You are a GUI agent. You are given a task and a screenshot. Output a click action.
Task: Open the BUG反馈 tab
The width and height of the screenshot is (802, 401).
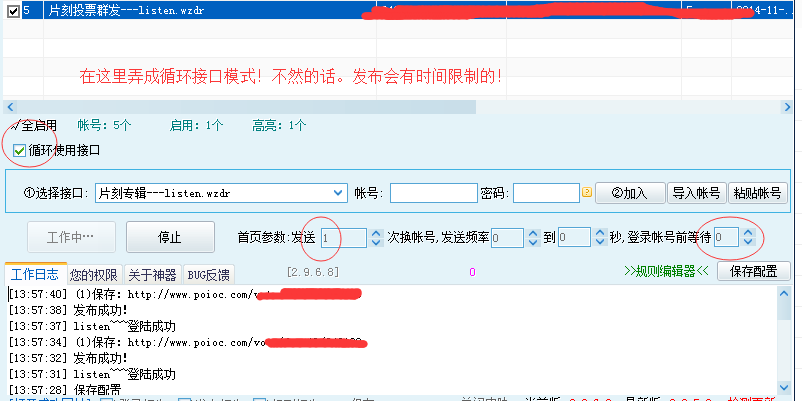tap(208, 274)
